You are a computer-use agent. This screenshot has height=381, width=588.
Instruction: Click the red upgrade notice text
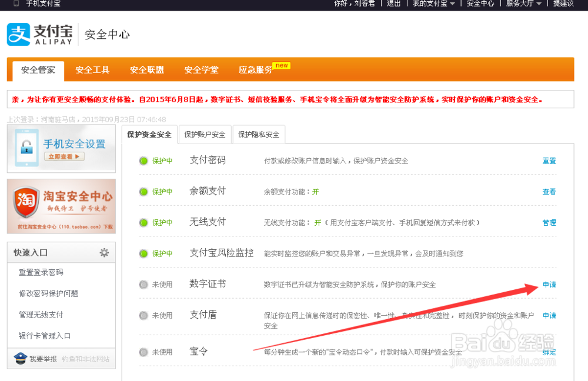(x=277, y=99)
